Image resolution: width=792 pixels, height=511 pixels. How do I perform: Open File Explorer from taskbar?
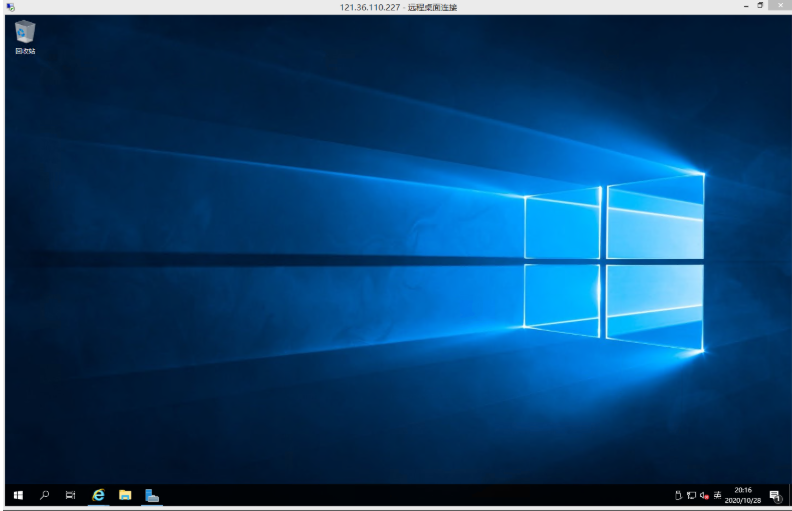point(125,495)
